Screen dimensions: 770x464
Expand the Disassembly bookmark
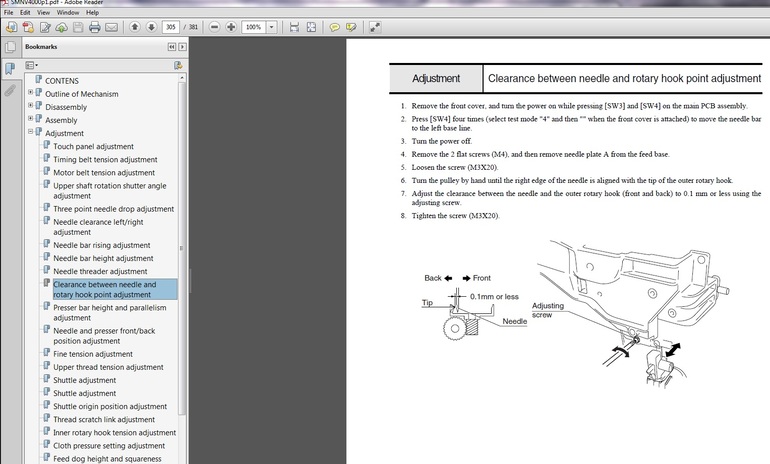tap(30, 105)
